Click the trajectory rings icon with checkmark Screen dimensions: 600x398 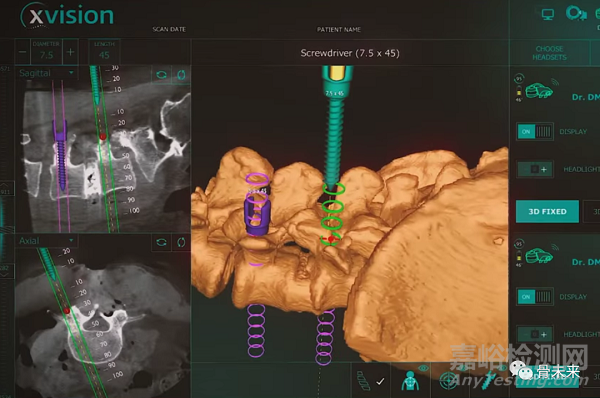pos(370,381)
